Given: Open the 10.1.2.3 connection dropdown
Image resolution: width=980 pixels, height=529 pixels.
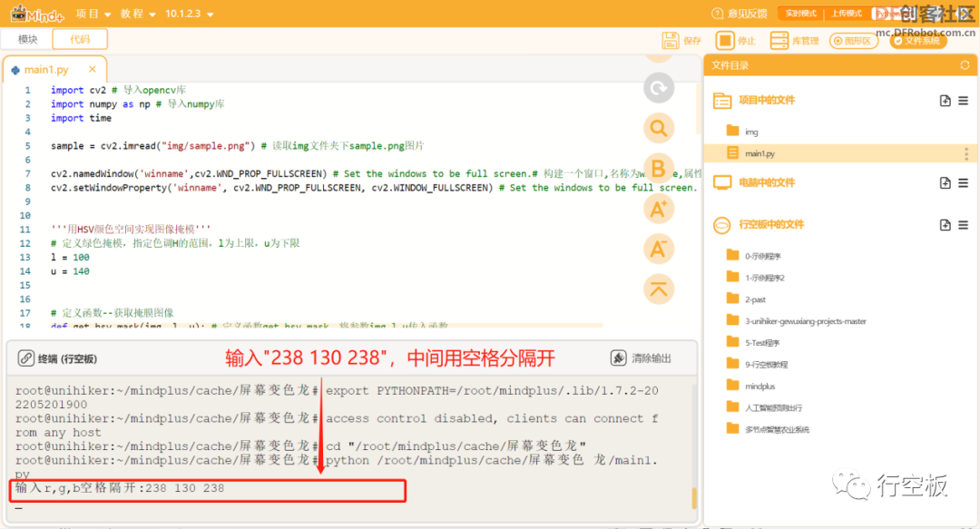Looking at the screenshot, I should tap(189, 14).
